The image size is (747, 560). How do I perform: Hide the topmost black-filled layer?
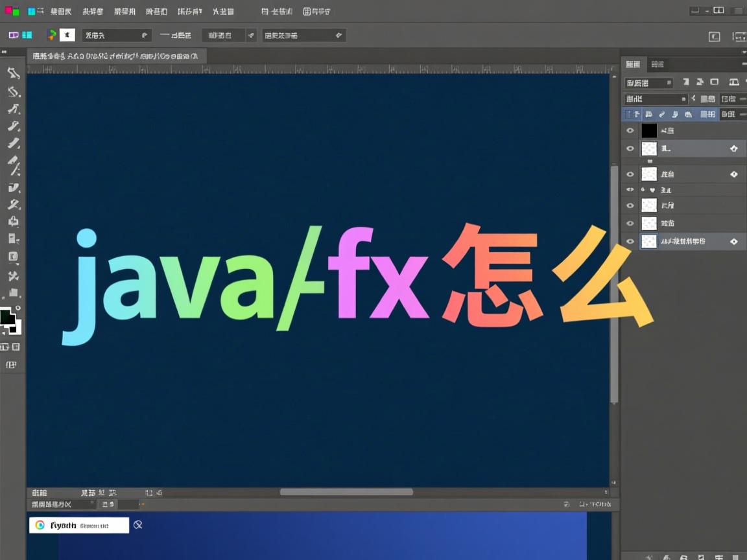tap(630, 130)
